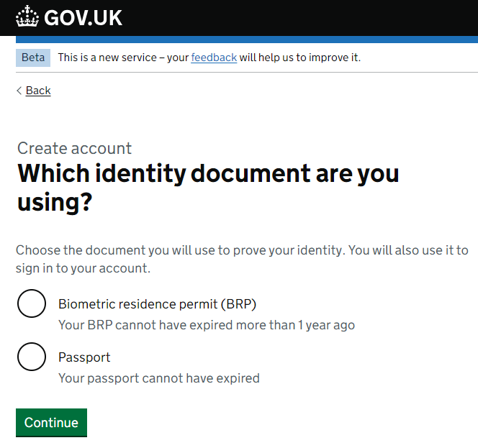This screenshot has width=478, height=448.
Task: Click the Biometric residence permit (BRP) label
Action: [x=157, y=304]
